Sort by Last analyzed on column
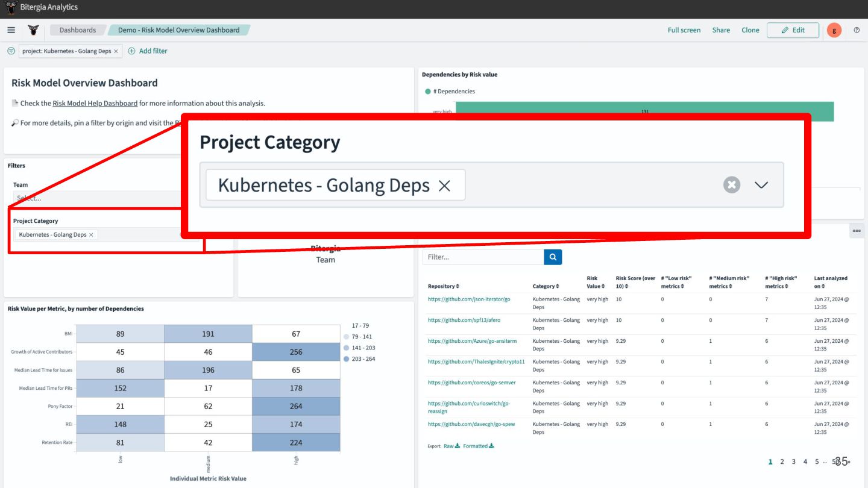Screen dimensions: 868x488 click(x=831, y=282)
